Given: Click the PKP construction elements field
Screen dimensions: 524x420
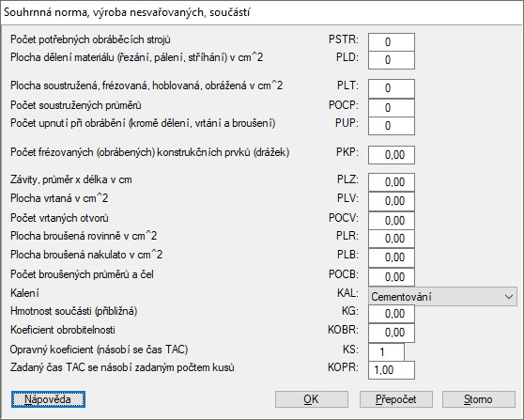Looking at the screenshot, I should [x=392, y=155].
